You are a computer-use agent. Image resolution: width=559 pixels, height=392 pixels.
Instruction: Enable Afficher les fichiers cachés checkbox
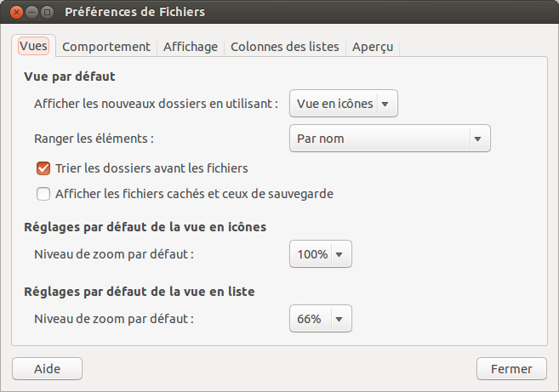[43, 194]
